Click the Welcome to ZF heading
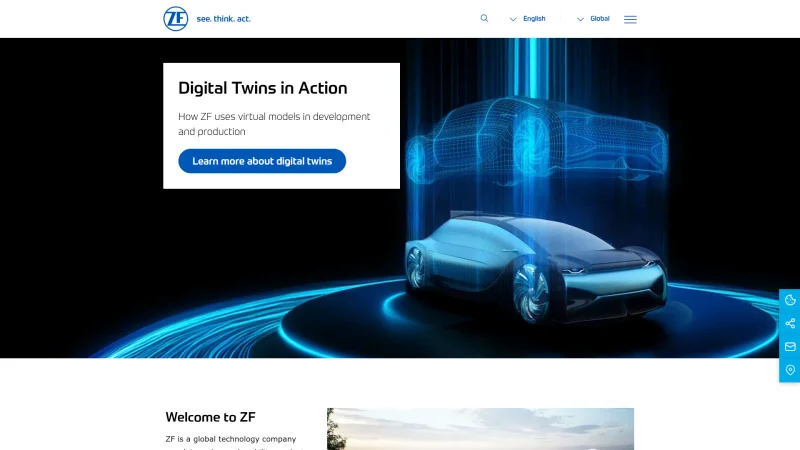800x450 pixels. [x=210, y=417]
